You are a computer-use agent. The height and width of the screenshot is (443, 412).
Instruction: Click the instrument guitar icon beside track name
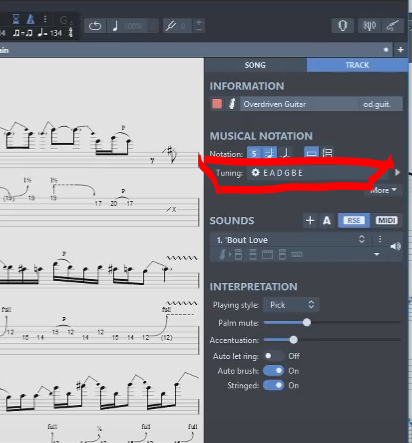coord(232,104)
